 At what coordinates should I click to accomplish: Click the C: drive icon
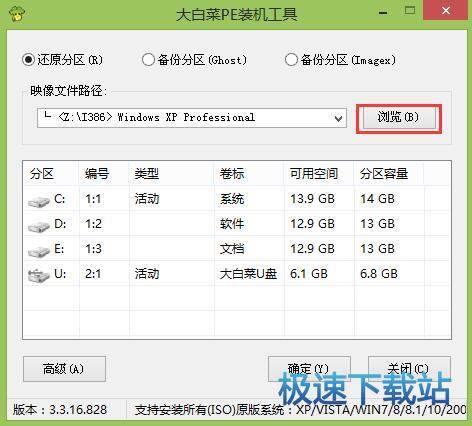[39, 201]
